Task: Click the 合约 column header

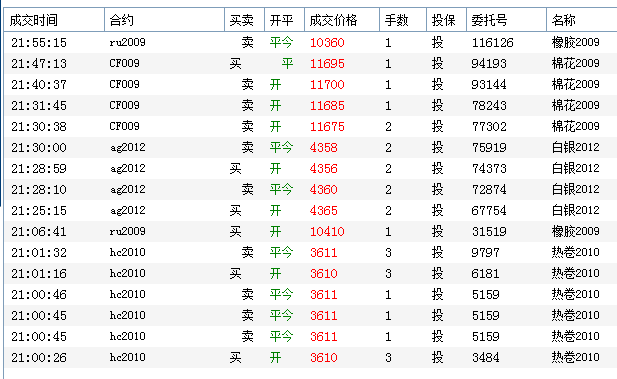Action: click(x=164, y=20)
